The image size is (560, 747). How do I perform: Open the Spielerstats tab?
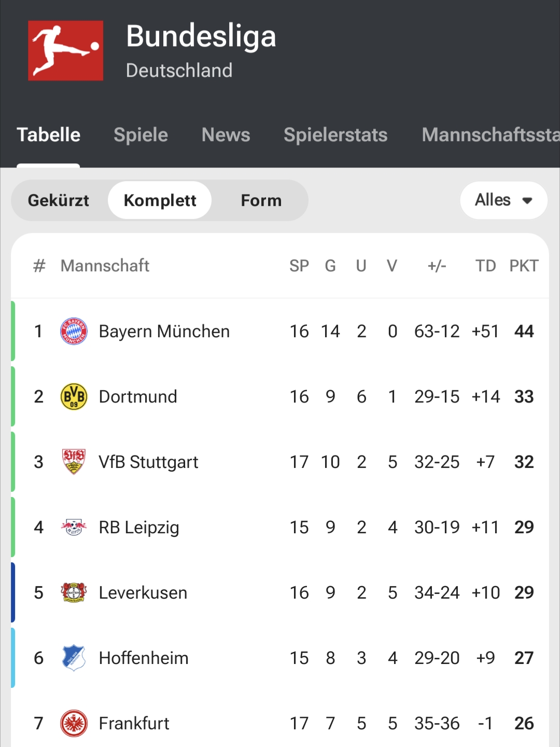pos(335,135)
